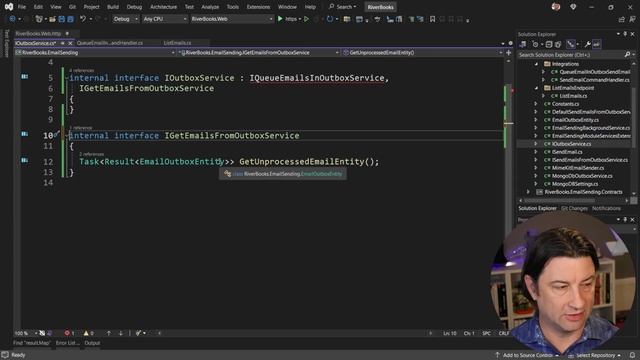Open the File menu
Viewport: 640px width, 360px height.
coord(22,7)
